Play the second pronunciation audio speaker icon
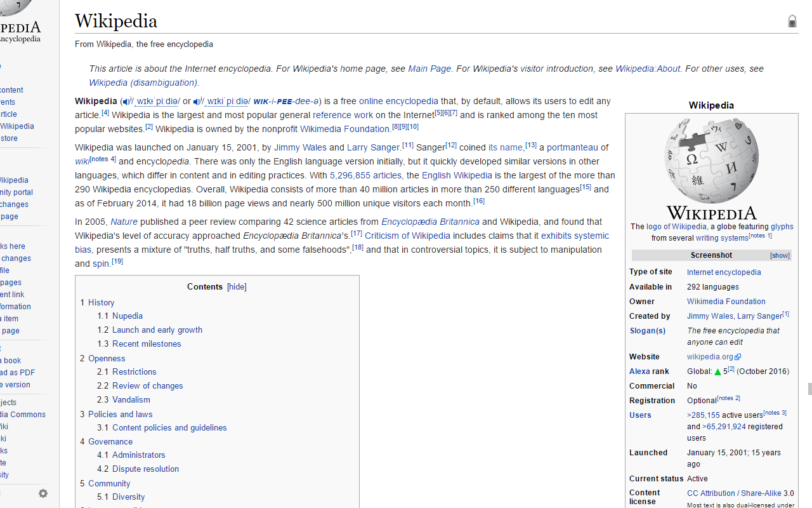This screenshot has width=812, height=508. (x=197, y=102)
